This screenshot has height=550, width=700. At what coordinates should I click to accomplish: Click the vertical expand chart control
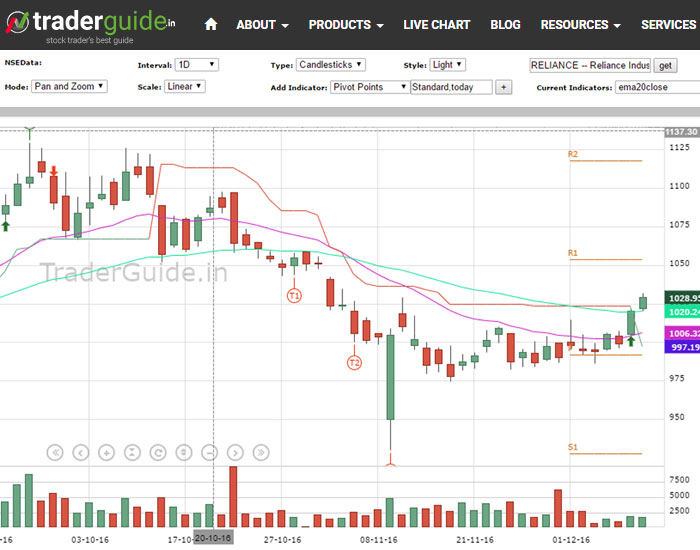pyautogui.click(x=184, y=453)
